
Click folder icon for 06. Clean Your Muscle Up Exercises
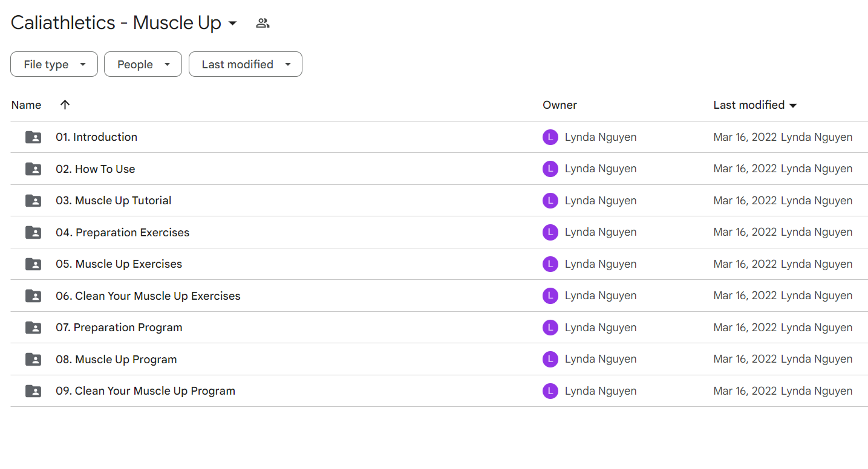pyautogui.click(x=33, y=296)
